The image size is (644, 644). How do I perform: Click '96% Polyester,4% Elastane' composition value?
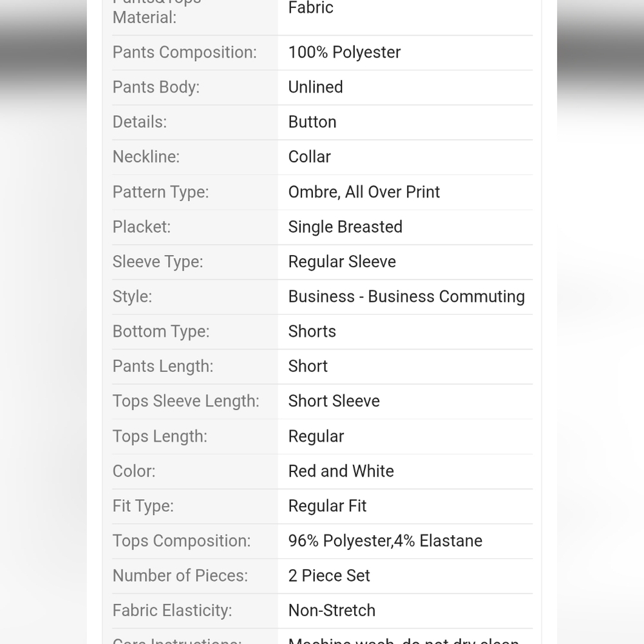tap(385, 541)
